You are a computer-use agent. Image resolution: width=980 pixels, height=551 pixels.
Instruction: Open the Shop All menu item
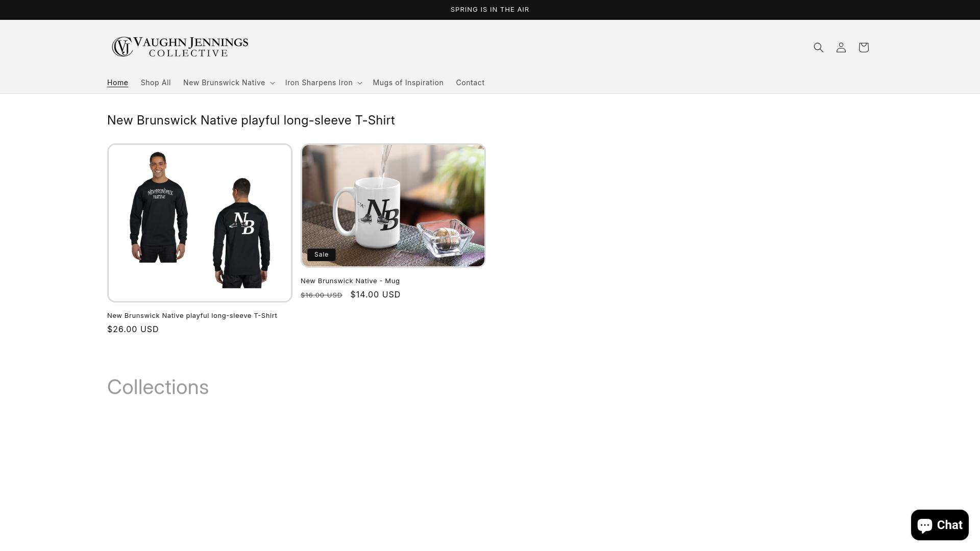point(156,83)
